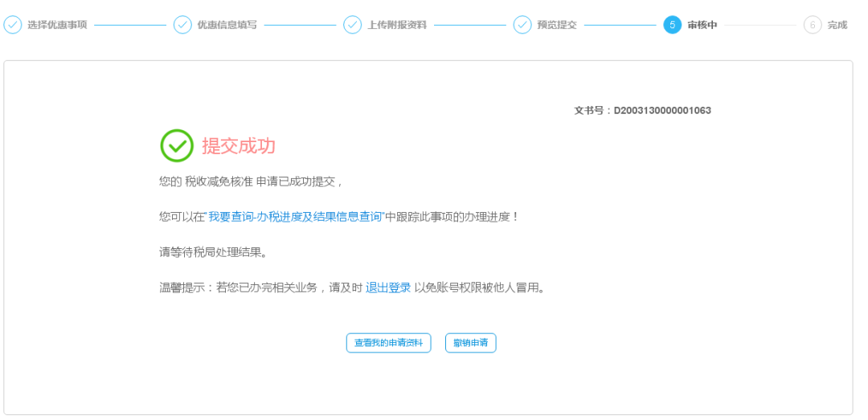868x420 pixels.
Task: Click the document number D2003130000001063
Action: [662, 111]
